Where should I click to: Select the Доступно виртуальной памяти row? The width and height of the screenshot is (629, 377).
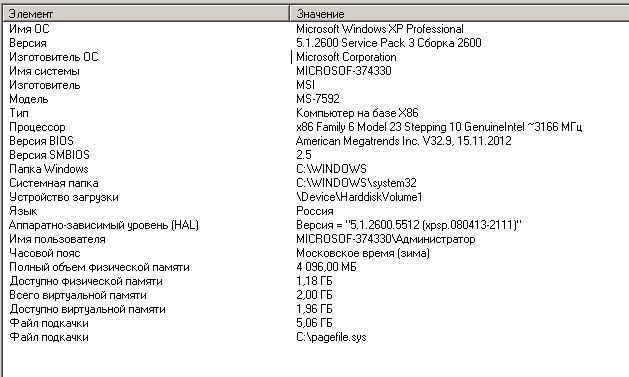pos(316,309)
